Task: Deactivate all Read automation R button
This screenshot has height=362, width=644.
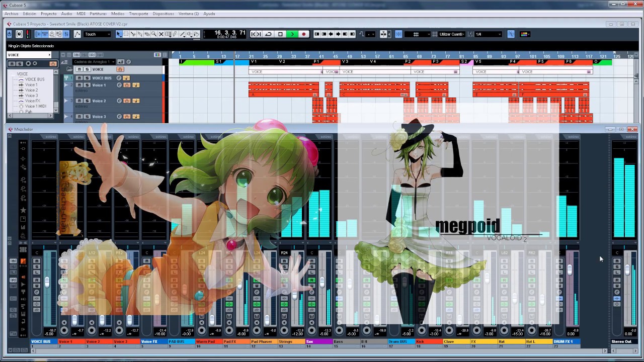Action: [x=92, y=55]
